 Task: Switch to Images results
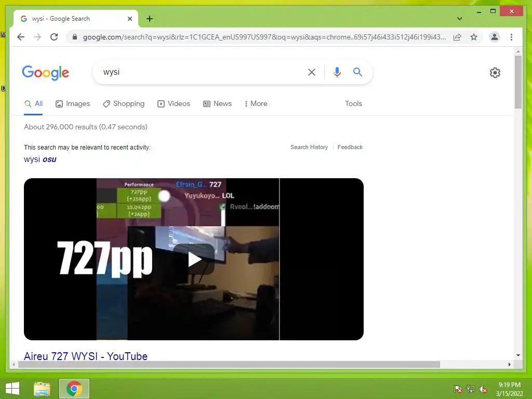click(x=73, y=104)
